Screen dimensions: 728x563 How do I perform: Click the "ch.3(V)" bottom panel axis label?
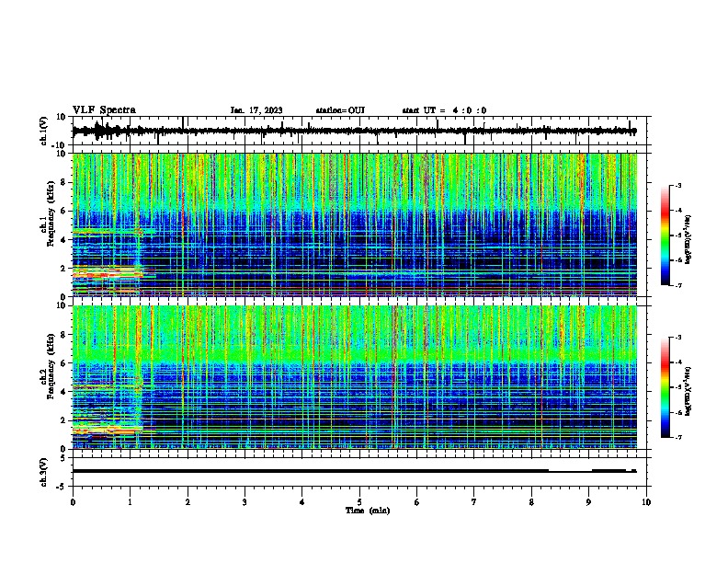tap(44, 472)
